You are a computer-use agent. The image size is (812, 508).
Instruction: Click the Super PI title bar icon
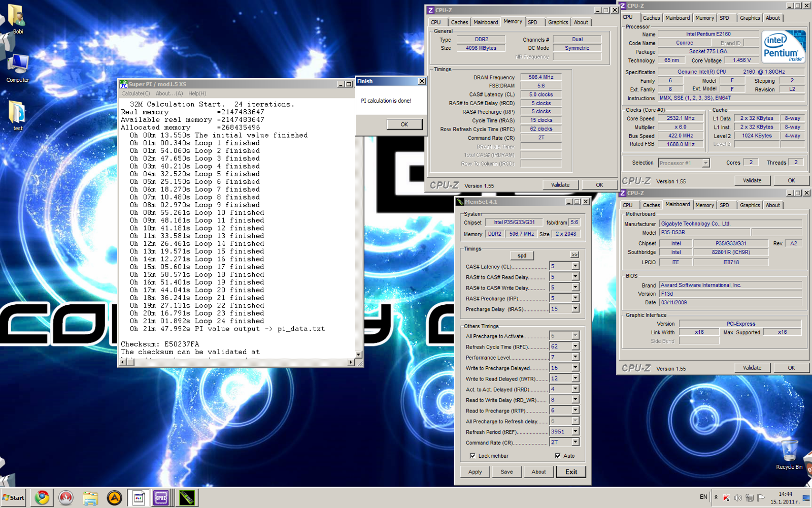123,84
